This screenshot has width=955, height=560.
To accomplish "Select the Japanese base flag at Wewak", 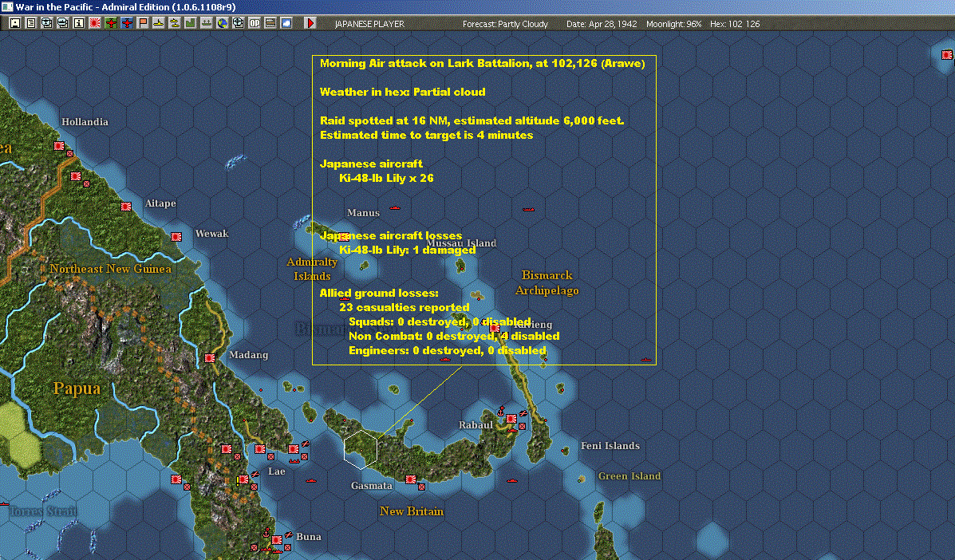I will [x=176, y=237].
